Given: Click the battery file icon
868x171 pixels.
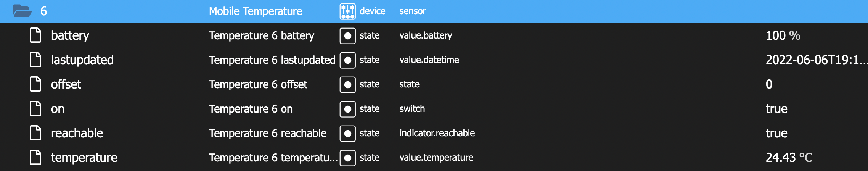Looking at the screenshot, I should [35, 35].
